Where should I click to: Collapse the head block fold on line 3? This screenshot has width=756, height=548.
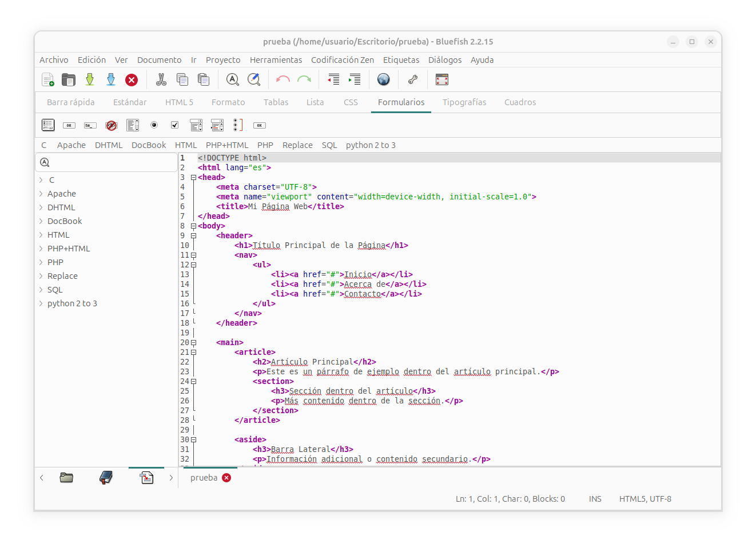[x=193, y=178]
